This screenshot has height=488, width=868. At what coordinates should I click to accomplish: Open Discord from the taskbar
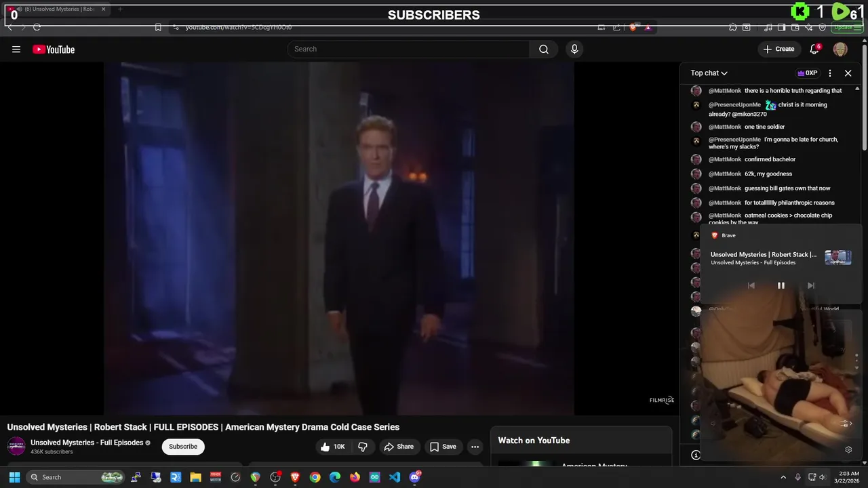pos(414,477)
